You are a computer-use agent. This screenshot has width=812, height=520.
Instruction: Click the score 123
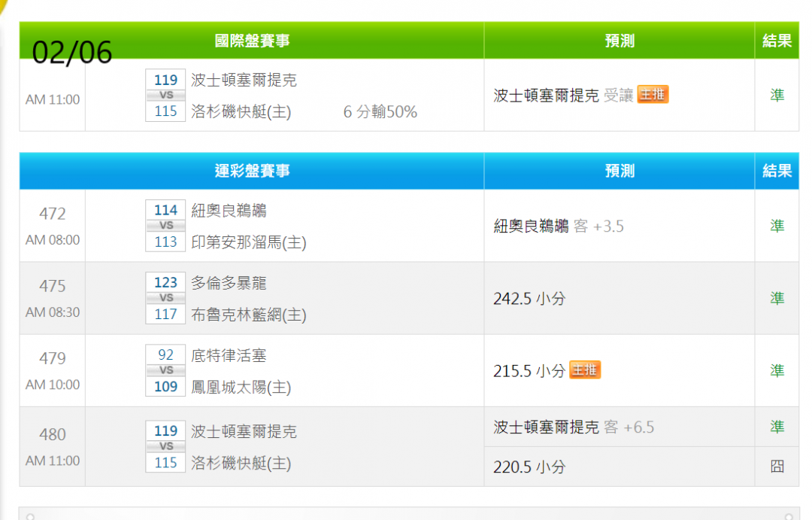click(x=165, y=282)
